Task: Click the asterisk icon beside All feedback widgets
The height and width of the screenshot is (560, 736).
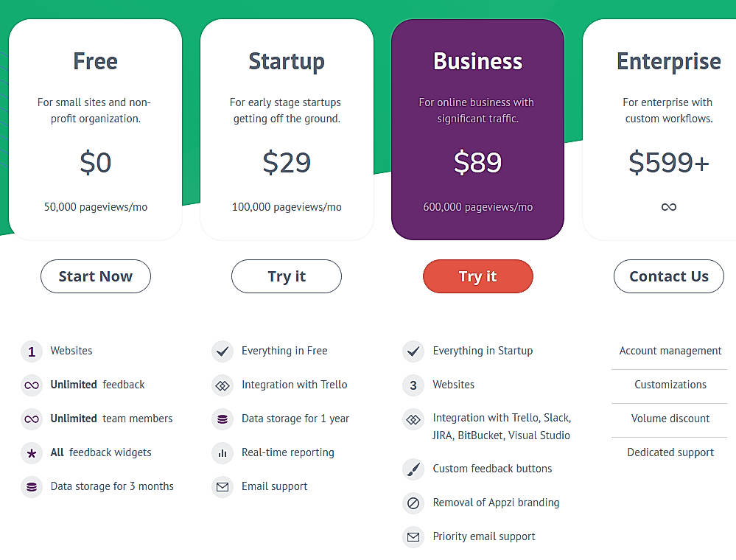Action: coord(31,452)
